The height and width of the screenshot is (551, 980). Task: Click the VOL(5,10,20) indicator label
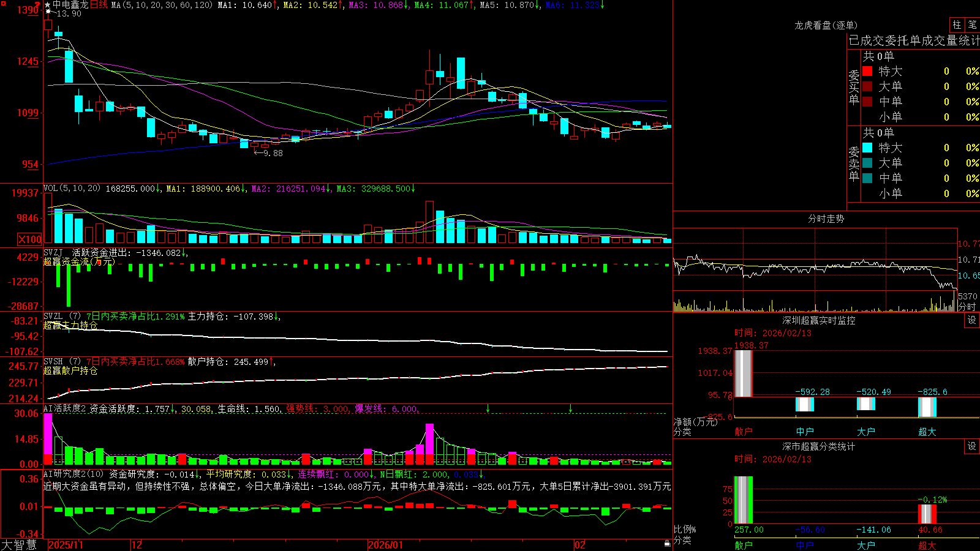coord(72,189)
